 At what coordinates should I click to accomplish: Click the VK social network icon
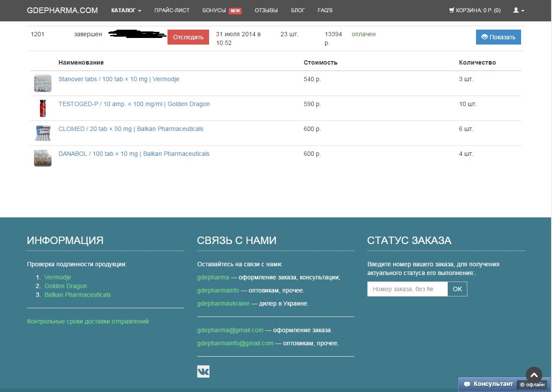tap(203, 371)
